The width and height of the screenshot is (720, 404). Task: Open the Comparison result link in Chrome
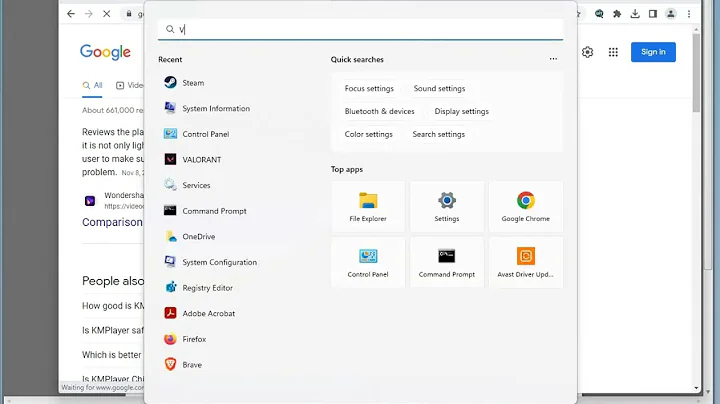[x=112, y=222]
